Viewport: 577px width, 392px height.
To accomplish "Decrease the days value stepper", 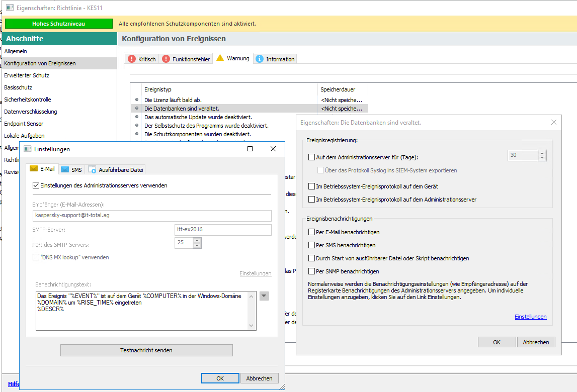I will tap(542, 158).
